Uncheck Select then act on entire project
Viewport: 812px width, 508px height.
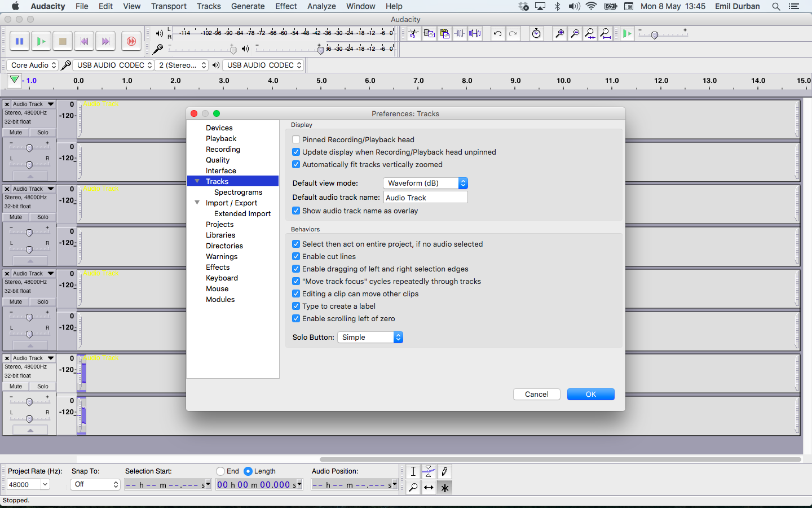coord(296,244)
